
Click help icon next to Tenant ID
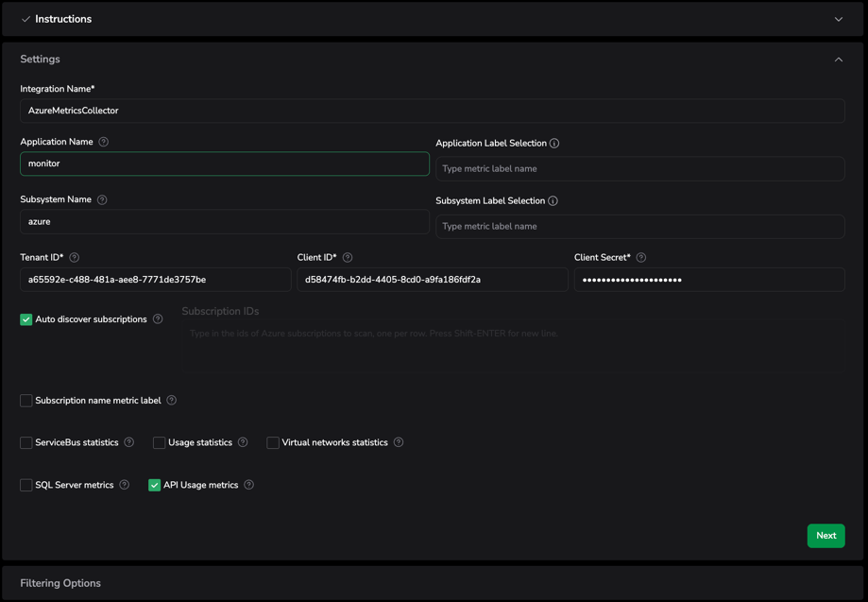coord(75,257)
